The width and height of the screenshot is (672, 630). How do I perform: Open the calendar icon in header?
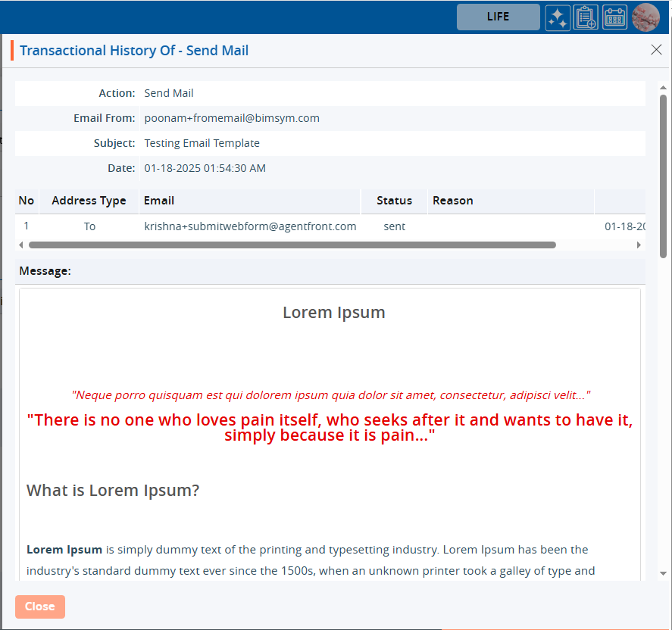point(614,17)
